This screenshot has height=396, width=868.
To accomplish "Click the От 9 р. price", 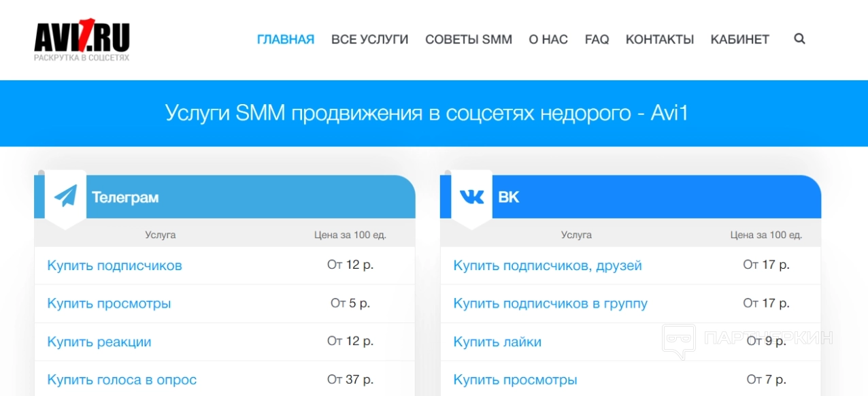I will coord(766,341).
